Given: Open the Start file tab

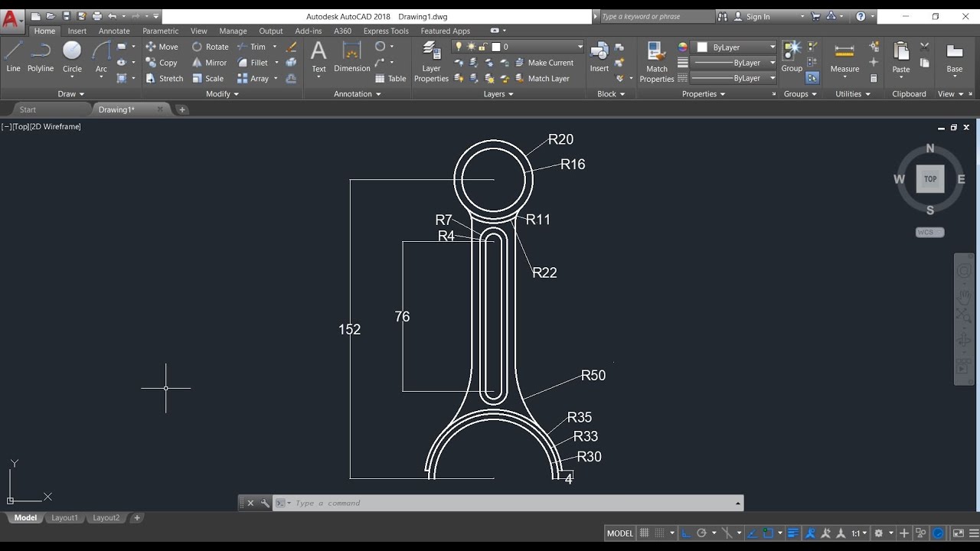Looking at the screenshot, I should pos(28,109).
